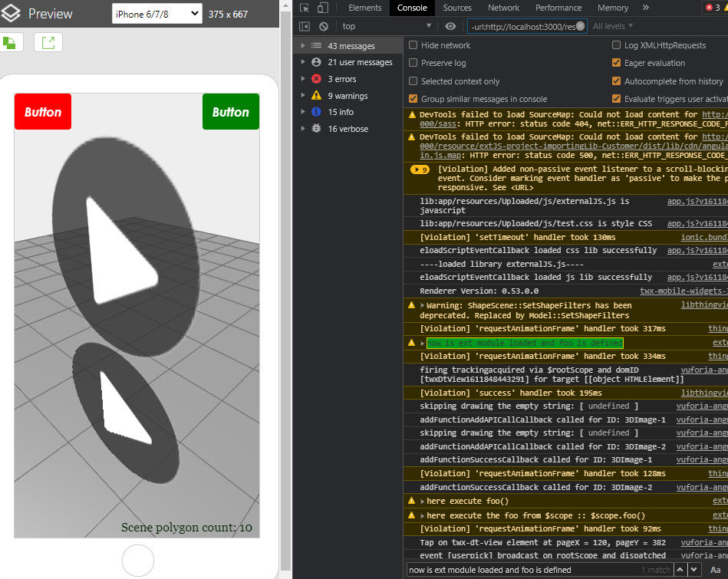Click the red Button in preview
728x579 pixels.
coord(43,112)
